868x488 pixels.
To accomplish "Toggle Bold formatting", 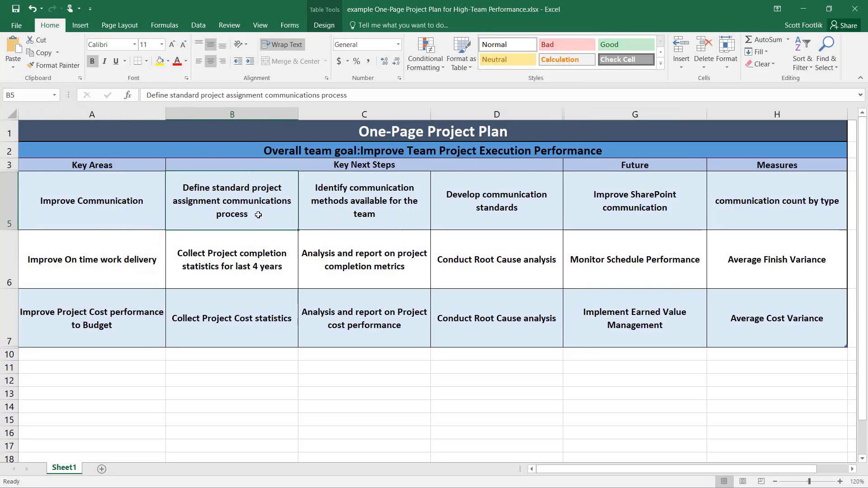I will pos(92,61).
